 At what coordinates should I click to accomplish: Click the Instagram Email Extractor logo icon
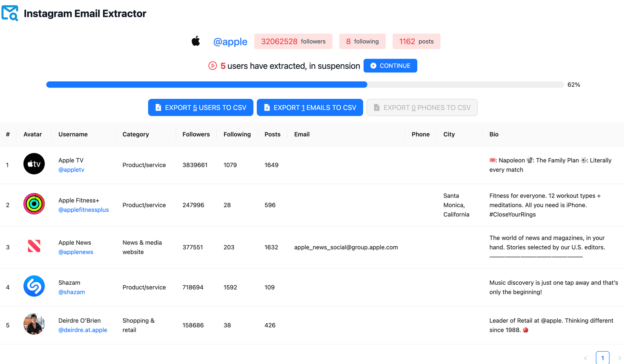(x=10, y=13)
